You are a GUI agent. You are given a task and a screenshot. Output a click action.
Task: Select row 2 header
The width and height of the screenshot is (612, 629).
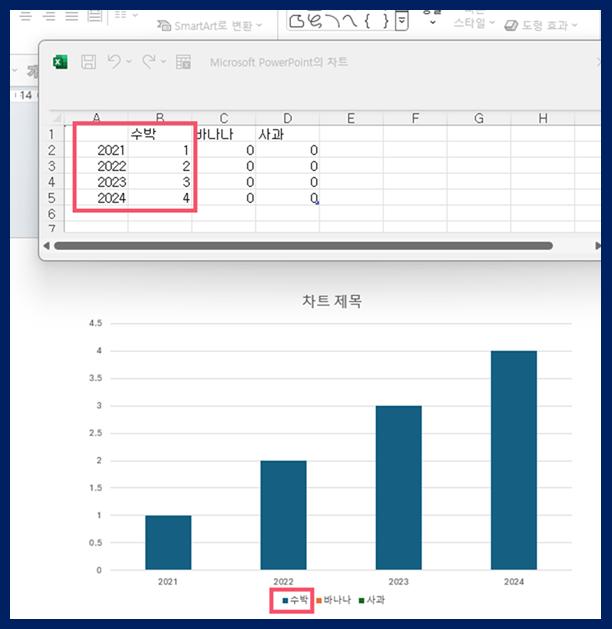pyautogui.click(x=52, y=150)
